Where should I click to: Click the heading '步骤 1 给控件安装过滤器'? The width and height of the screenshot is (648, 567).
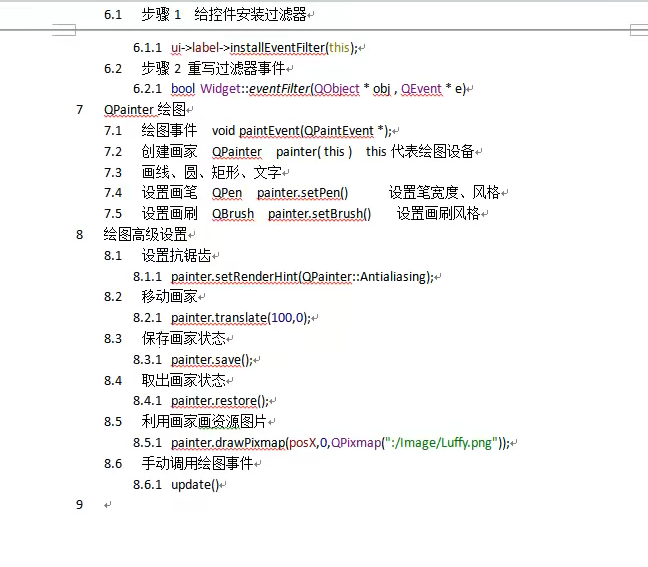(224, 14)
